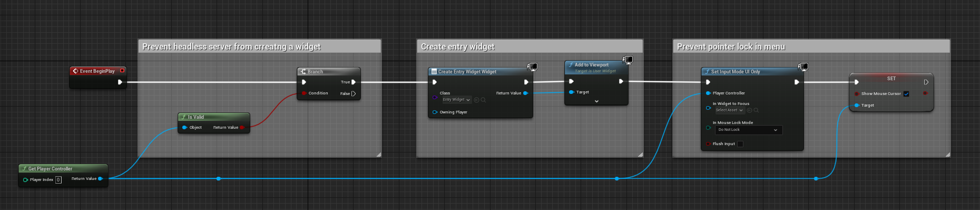Select the Is Valid node title

pyautogui.click(x=196, y=117)
